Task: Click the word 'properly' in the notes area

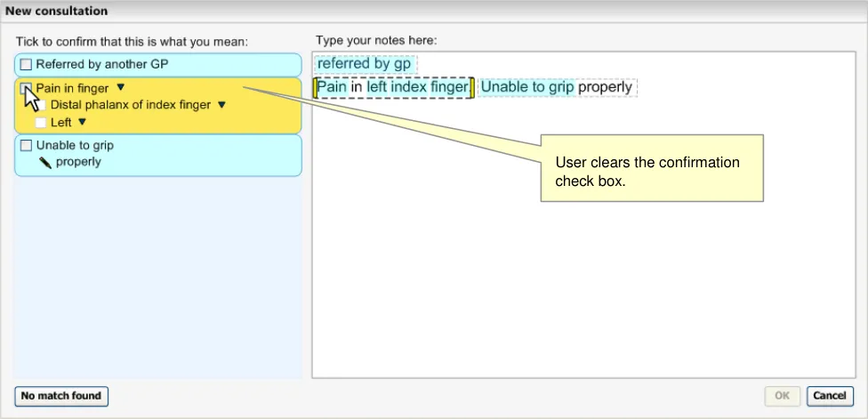Action: click(x=605, y=87)
